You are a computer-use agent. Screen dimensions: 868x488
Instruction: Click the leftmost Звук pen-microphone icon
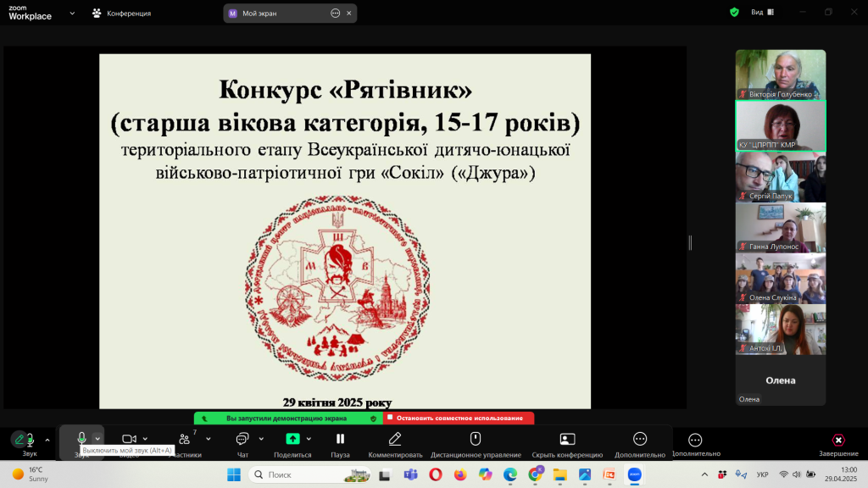(25, 440)
